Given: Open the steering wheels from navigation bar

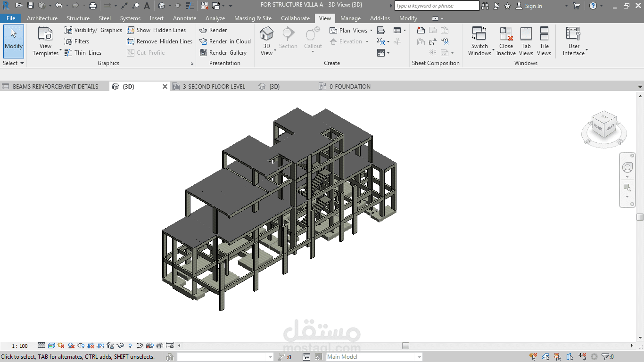Looking at the screenshot, I should pyautogui.click(x=627, y=167).
